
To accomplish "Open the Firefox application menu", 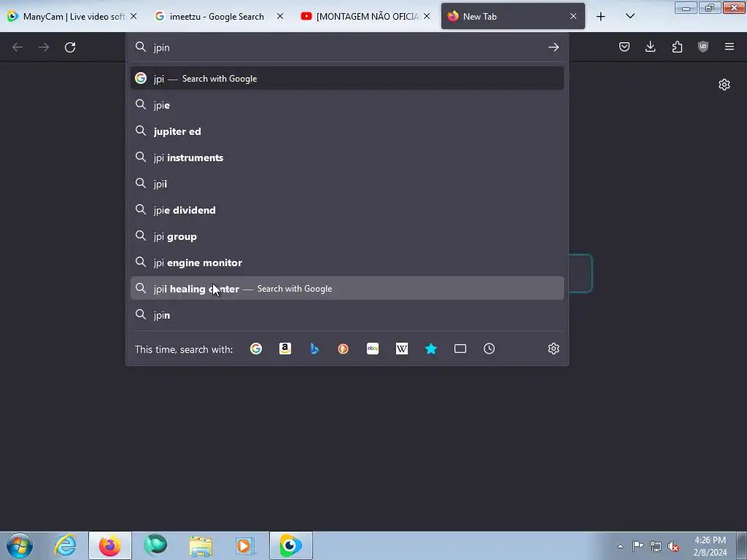I will (729, 47).
